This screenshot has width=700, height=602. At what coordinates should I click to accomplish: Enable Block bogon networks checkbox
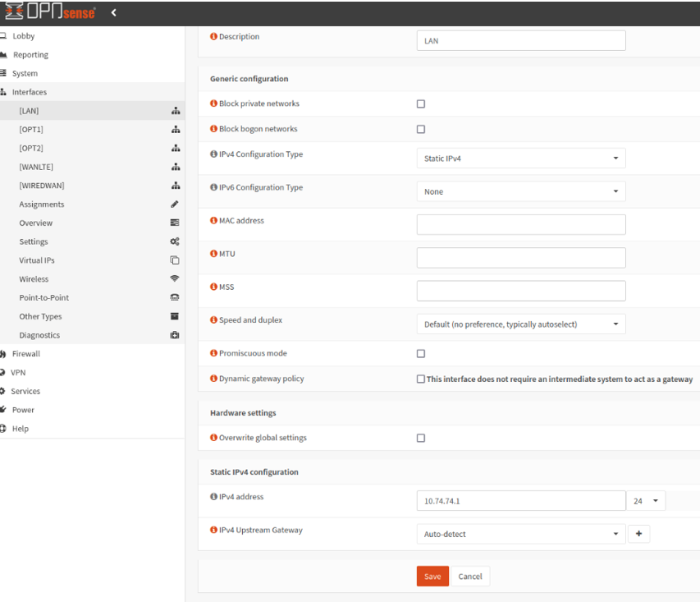point(421,129)
